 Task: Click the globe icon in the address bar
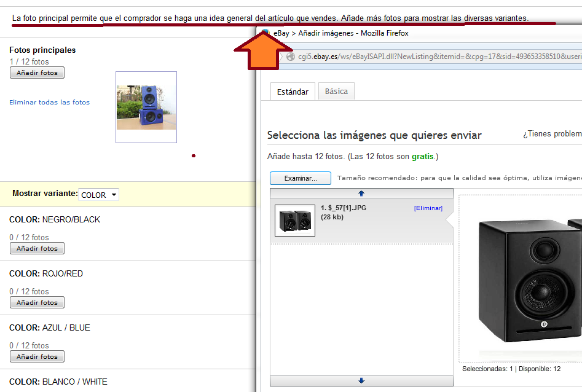point(290,57)
